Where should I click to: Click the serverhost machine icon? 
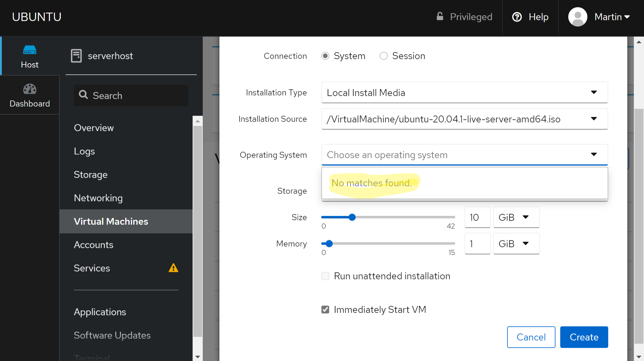point(76,56)
